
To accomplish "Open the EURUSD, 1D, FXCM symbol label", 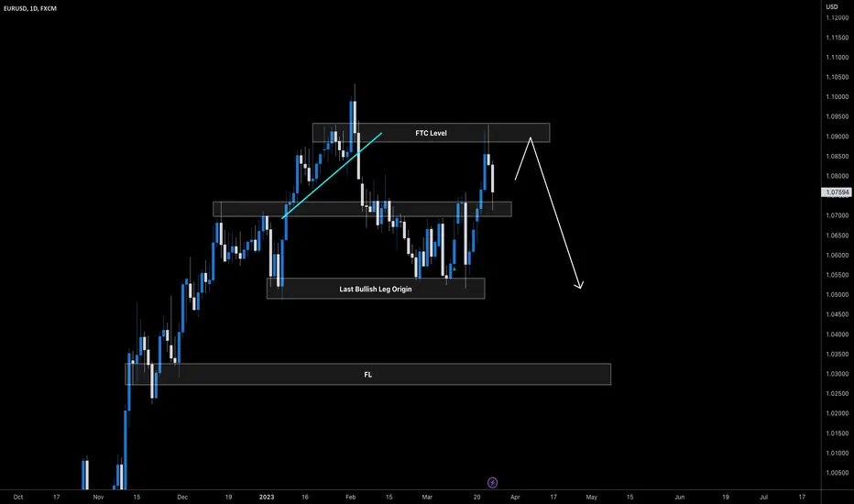I will pos(30,9).
